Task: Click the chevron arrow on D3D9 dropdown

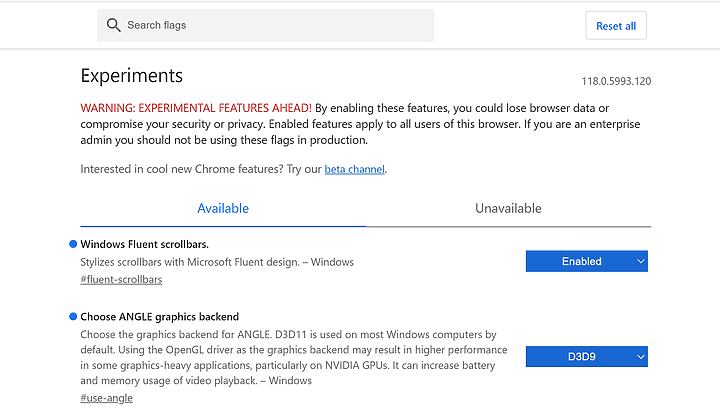Action: pyautogui.click(x=641, y=357)
